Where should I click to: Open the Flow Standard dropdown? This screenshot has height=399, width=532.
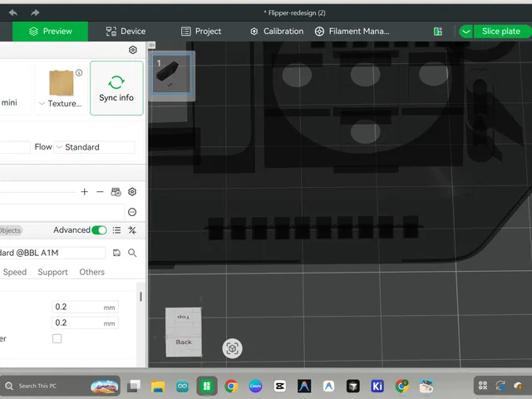pyautogui.click(x=94, y=147)
